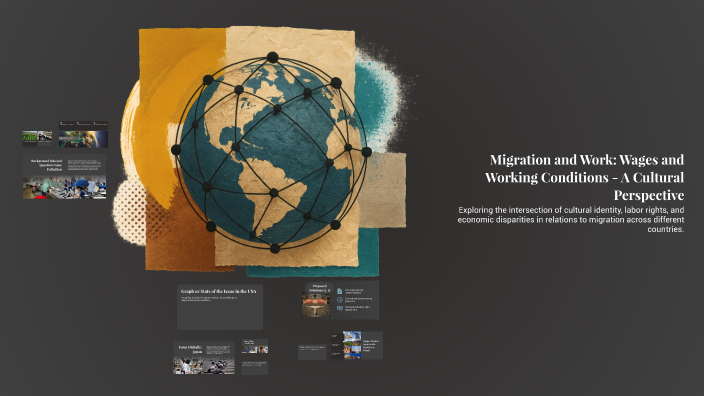Open the small text slide left of the landmark grid
The height and width of the screenshot is (396, 704).
coord(312,352)
